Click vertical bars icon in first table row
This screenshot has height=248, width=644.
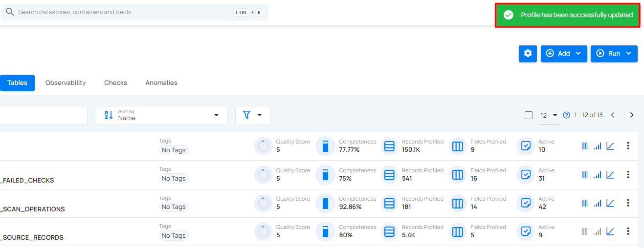584,146
